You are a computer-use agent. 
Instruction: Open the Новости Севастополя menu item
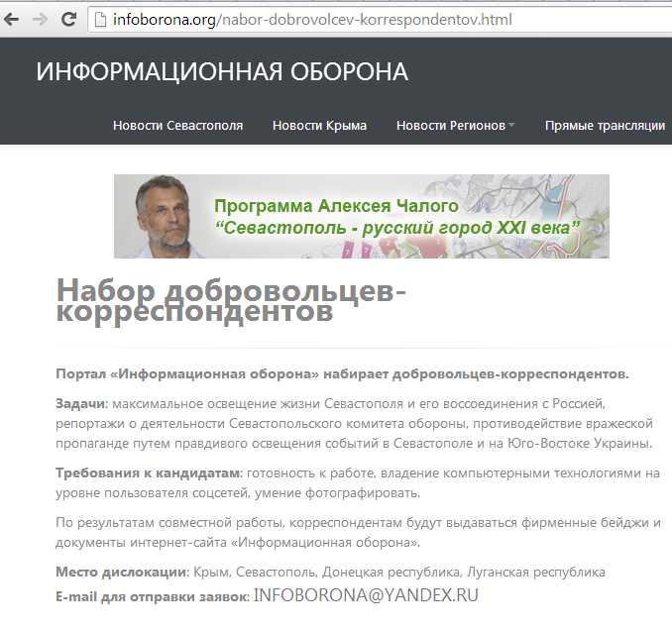pyautogui.click(x=177, y=125)
